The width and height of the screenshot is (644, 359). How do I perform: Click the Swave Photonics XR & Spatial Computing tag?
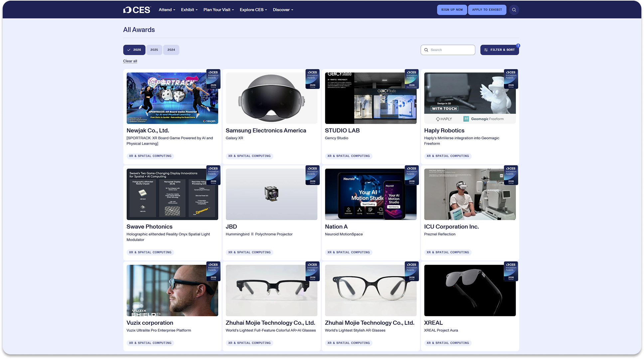click(150, 252)
